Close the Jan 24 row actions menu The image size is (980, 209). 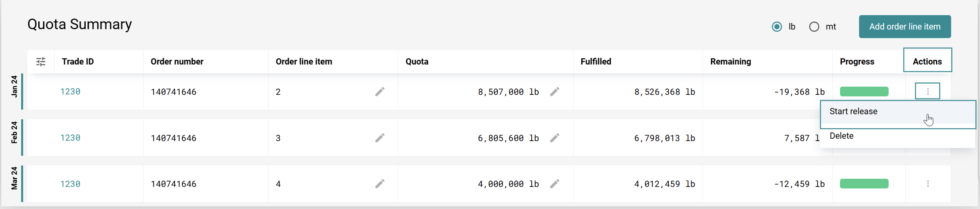click(927, 91)
